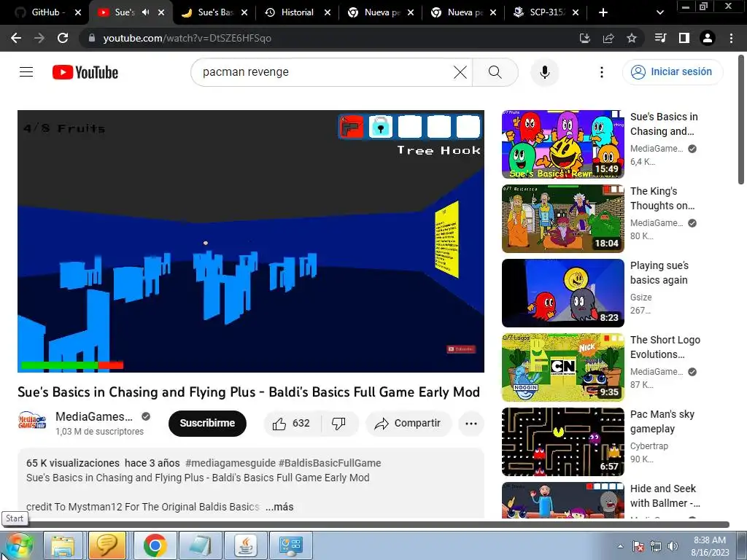747x560 pixels.
Task: Dislike the video with thumbs down
Action: (x=338, y=424)
